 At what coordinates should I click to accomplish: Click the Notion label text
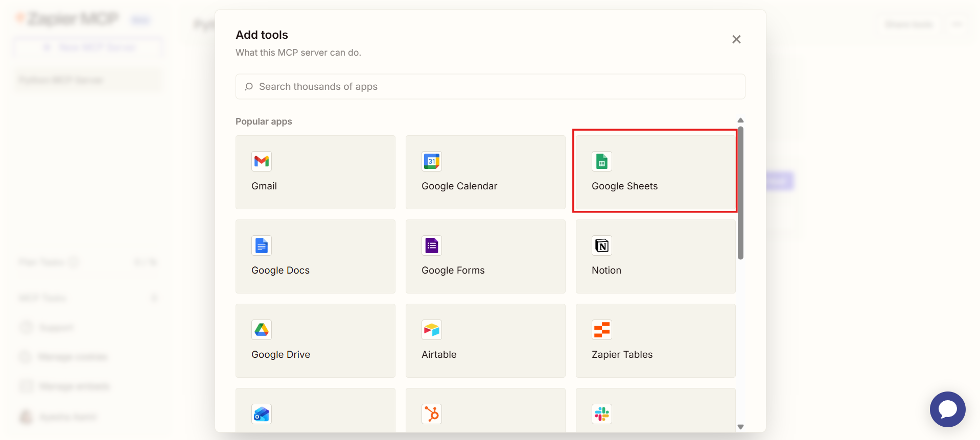click(606, 271)
